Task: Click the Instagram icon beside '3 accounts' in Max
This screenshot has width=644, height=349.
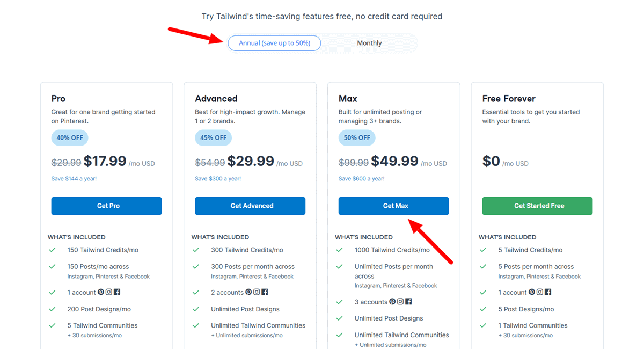Action: click(399, 302)
